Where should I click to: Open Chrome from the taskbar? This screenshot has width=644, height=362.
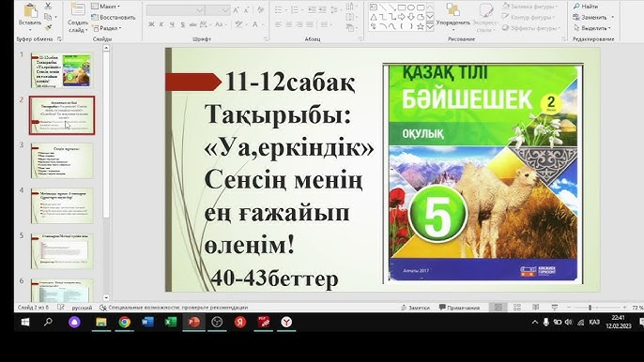click(125, 323)
